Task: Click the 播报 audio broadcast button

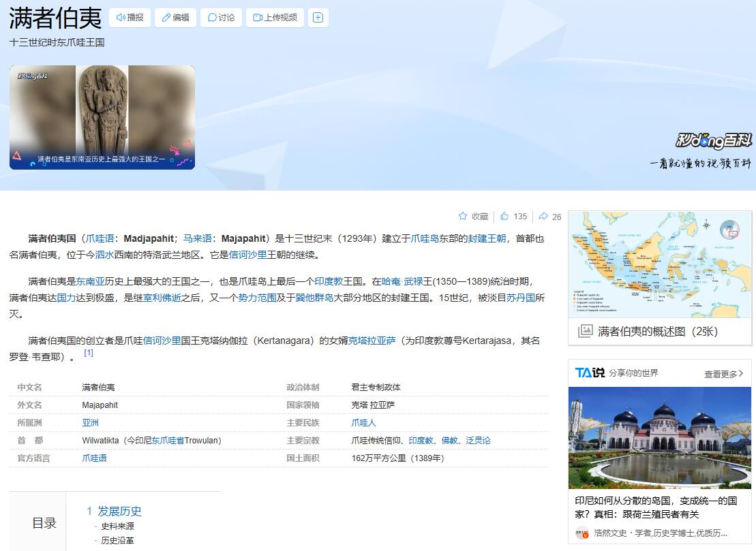Action: pos(130,18)
